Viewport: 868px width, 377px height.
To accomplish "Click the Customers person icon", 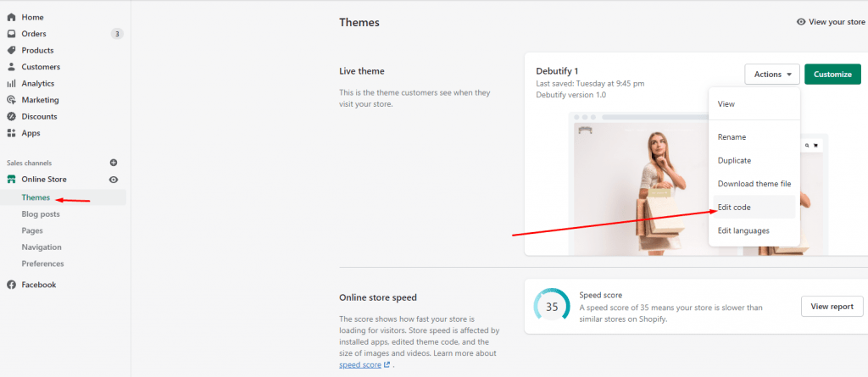I will click(x=11, y=67).
